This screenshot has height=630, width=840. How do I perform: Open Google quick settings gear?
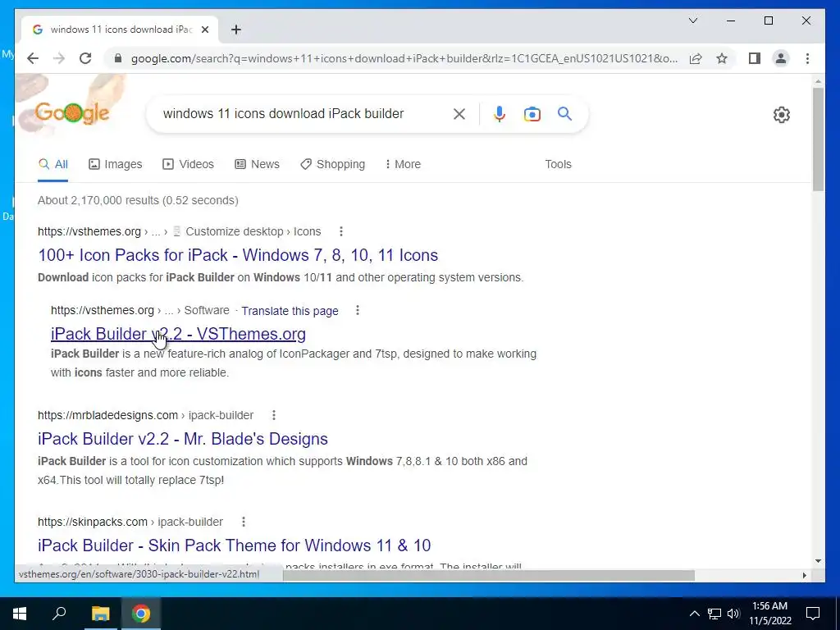[x=781, y=115]
